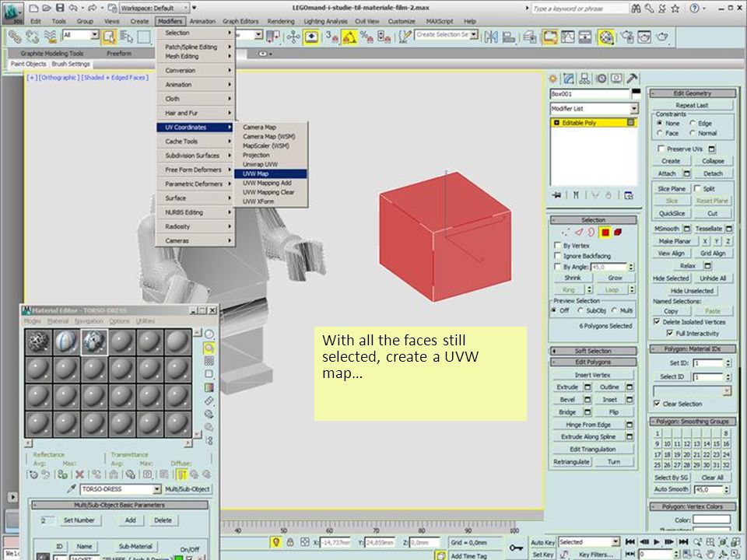Select Edge constraint radio button

[x=693, y=123]
